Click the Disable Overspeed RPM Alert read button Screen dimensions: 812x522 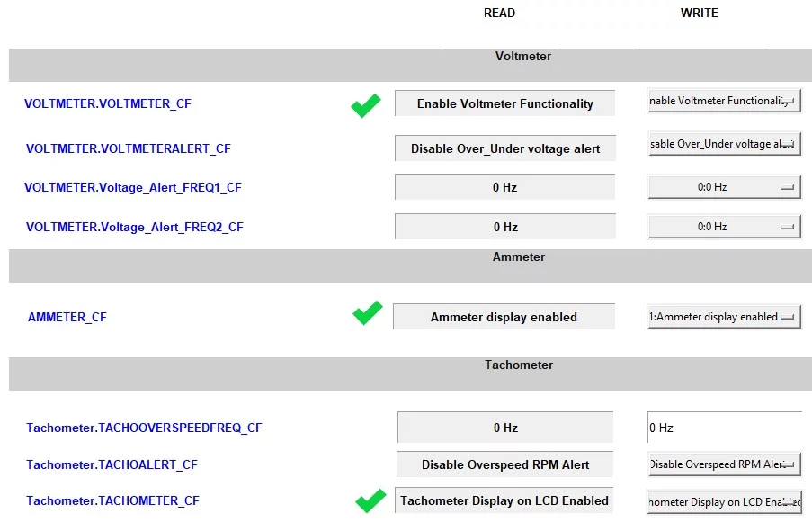click(504, 464)
